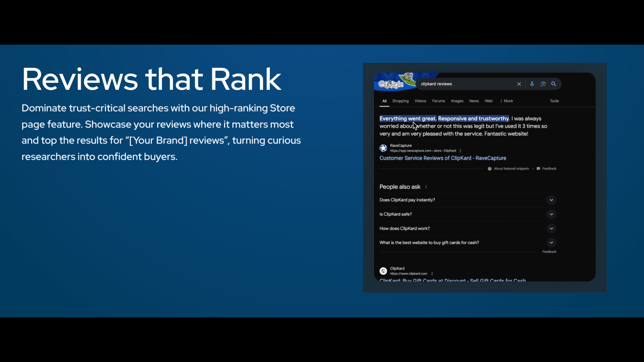The height and width of the screenshot is (362, 644).
Task: Open the More search filters menu
Action: (x=507, y=101)
